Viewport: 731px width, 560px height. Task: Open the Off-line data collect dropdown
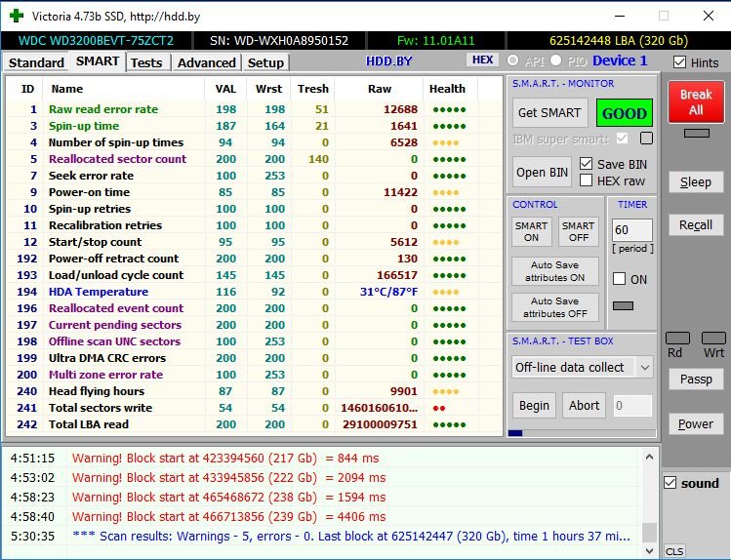click(583, 367)
